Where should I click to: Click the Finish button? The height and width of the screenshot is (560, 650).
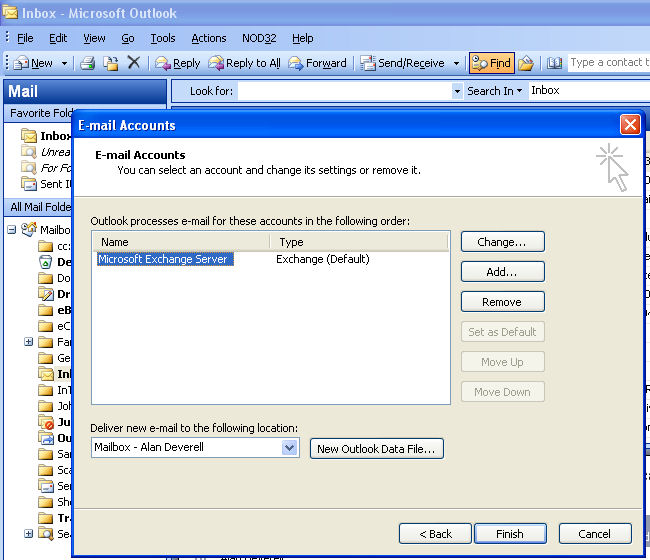(x=510, y=534)
